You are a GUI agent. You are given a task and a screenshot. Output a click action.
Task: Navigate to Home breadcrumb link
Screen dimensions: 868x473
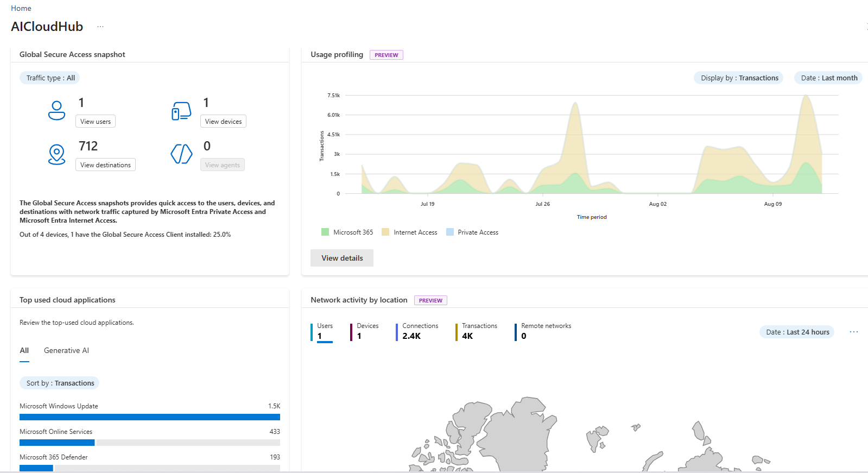click(21, 8)
